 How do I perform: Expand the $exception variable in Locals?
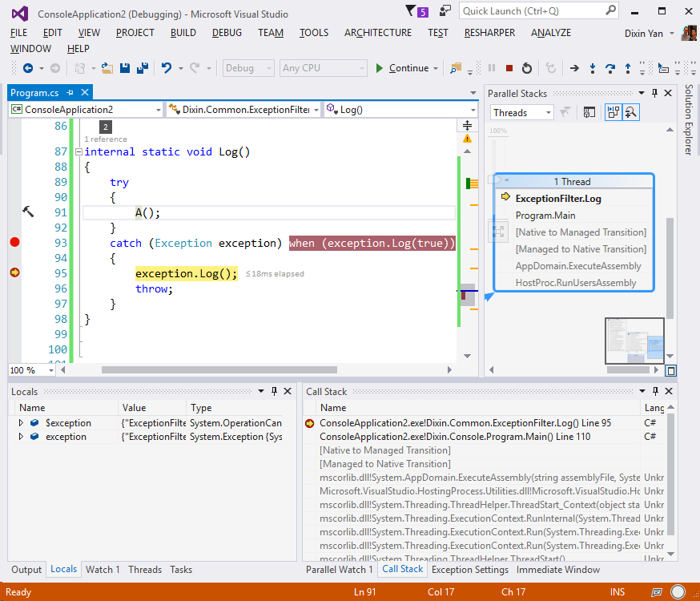click(21, 422)
